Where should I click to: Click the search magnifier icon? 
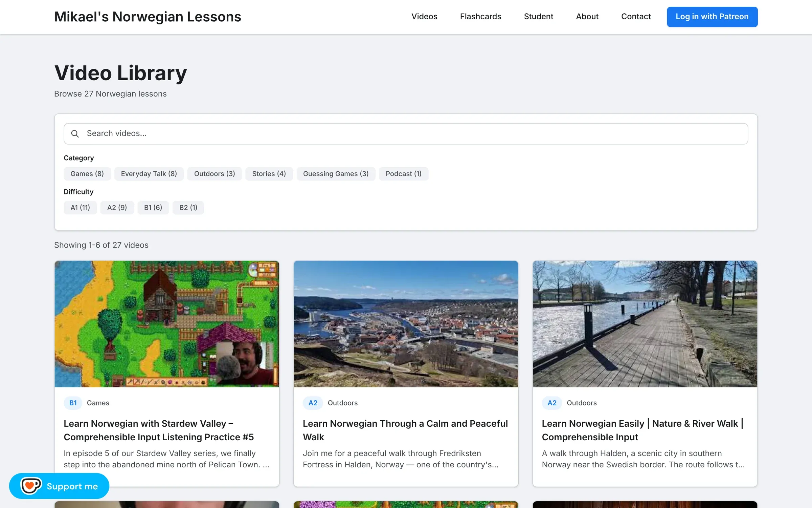[75, 134]
